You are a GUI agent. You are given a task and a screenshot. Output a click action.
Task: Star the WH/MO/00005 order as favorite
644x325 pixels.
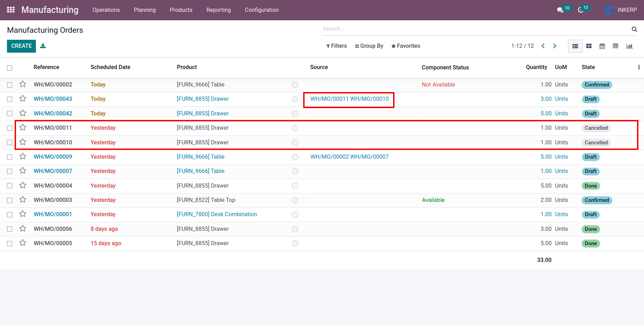tap(23, 243)
